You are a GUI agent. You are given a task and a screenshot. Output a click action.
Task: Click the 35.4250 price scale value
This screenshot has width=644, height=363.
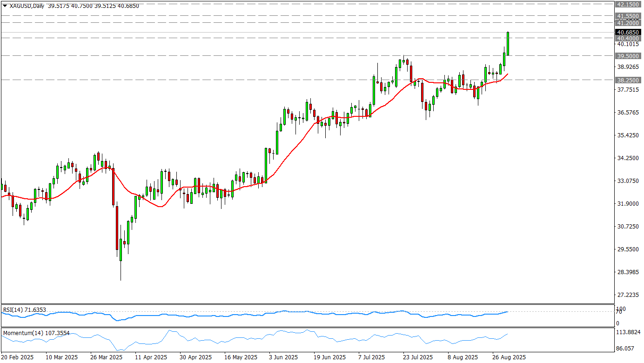(627, 135)
